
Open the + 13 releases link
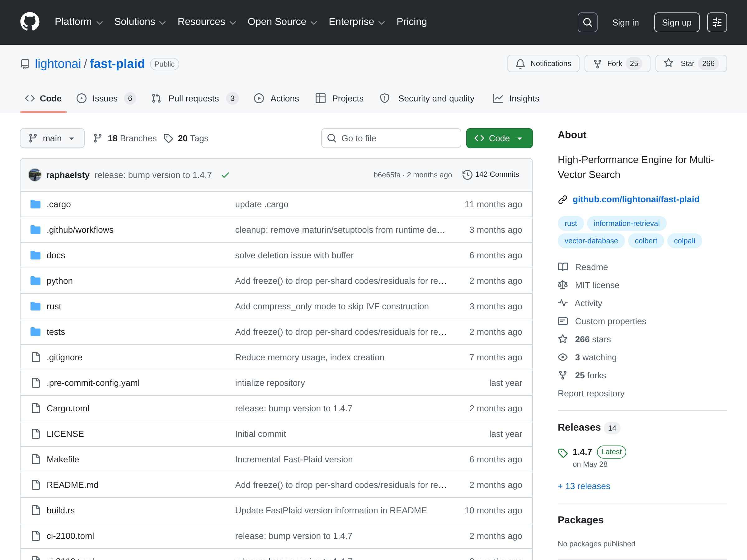pos(584,486)
